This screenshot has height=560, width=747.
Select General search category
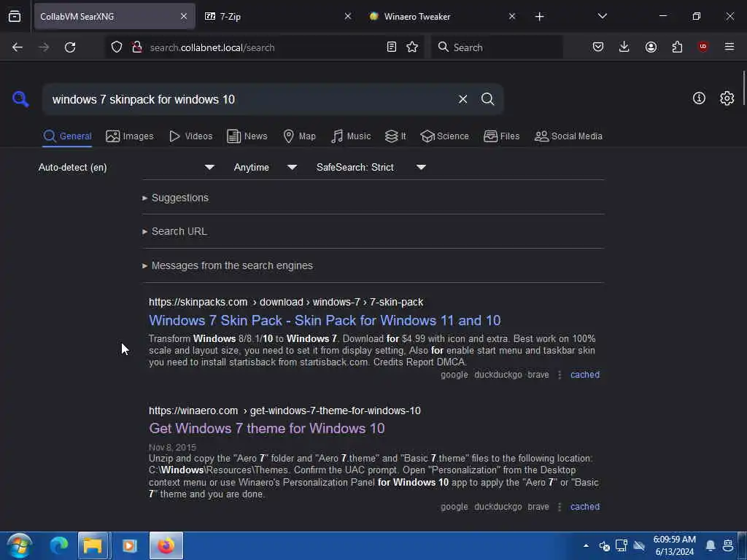pos(67,136)
